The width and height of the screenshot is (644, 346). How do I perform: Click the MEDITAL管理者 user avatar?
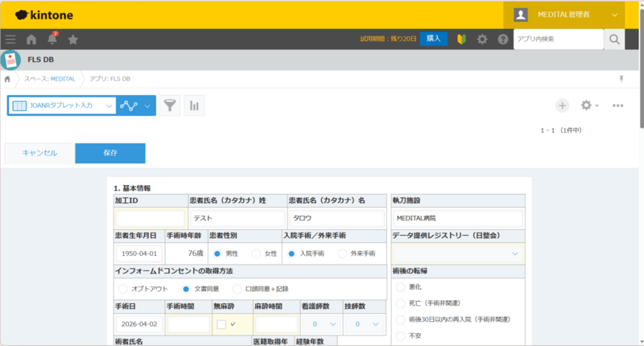[x=521, y=14]
